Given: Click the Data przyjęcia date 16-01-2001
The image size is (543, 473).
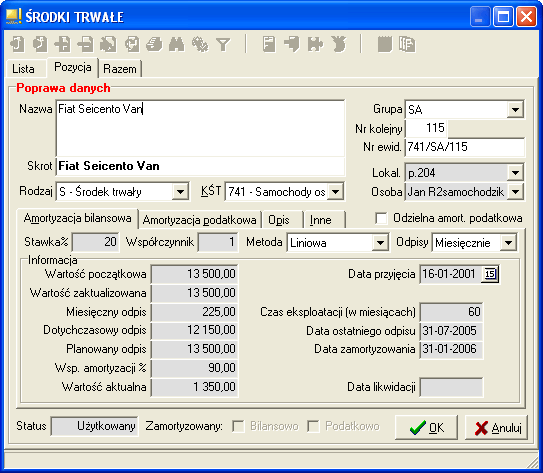Looking at the screenshot, I should pos(450,274).
